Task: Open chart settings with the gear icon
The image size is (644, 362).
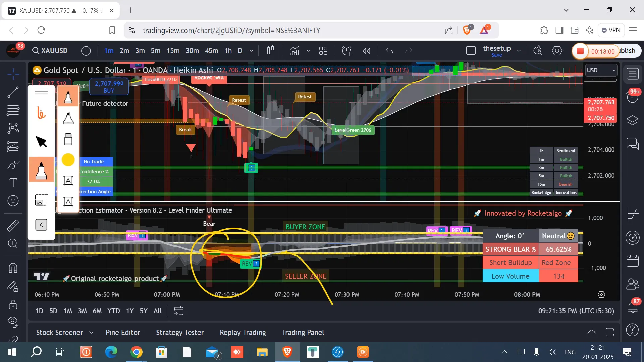Action: coord(557,51)
